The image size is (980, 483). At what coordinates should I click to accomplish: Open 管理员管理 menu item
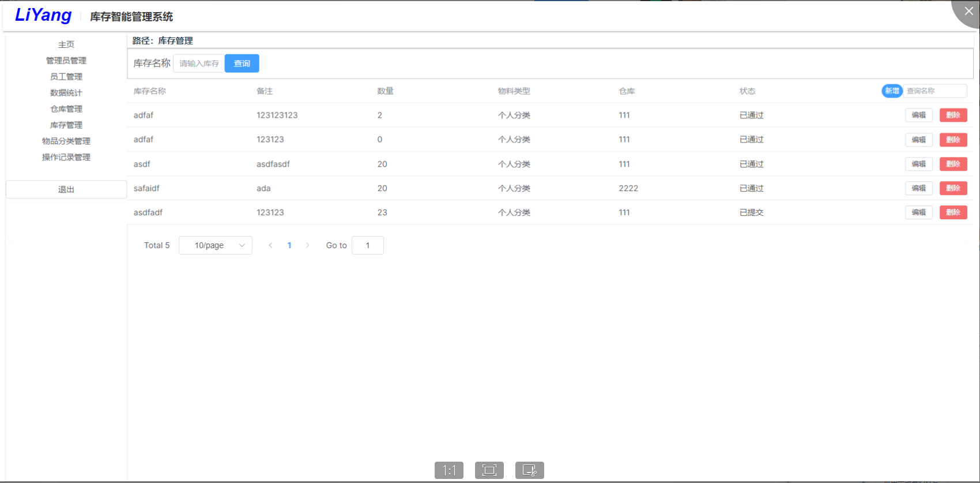66,61
